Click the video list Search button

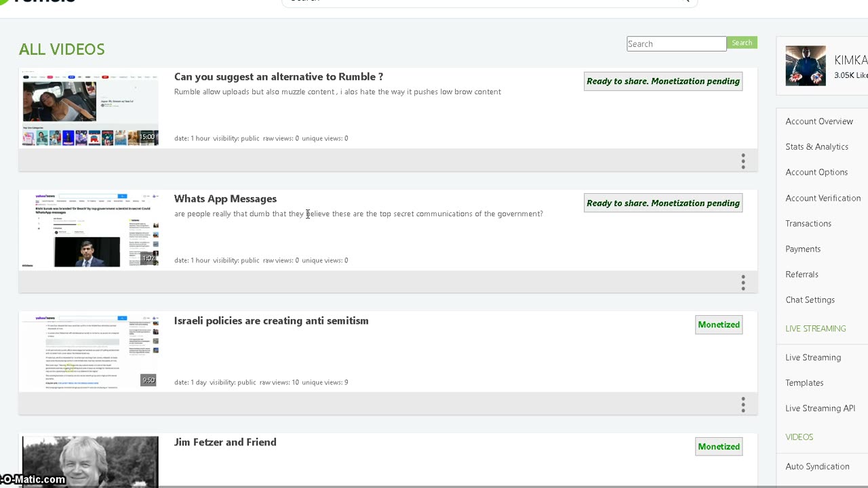click(x=742, y=43)
